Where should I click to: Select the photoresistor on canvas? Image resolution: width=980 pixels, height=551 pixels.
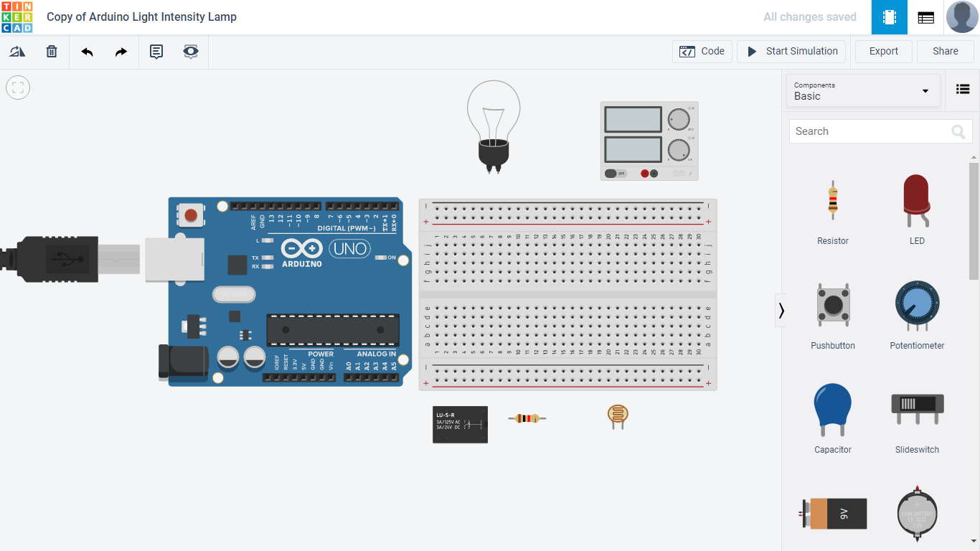(617, 417)
